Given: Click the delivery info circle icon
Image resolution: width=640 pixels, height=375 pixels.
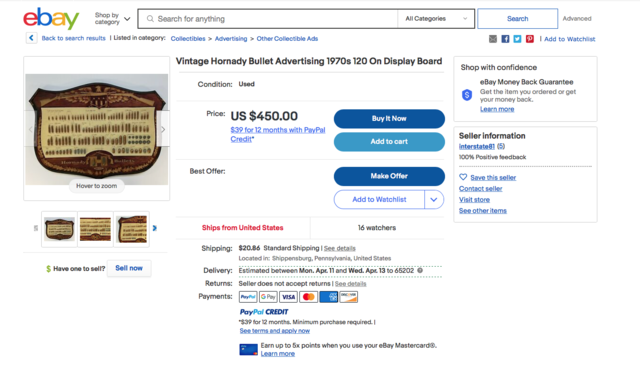Looking at the screenshot, I should (420, 271).
